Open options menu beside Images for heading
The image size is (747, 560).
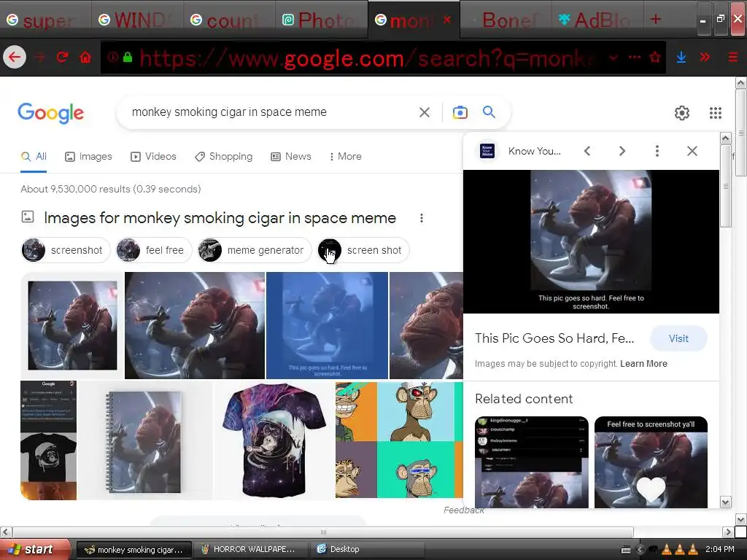pyautogui.click(x=421, y=218)
